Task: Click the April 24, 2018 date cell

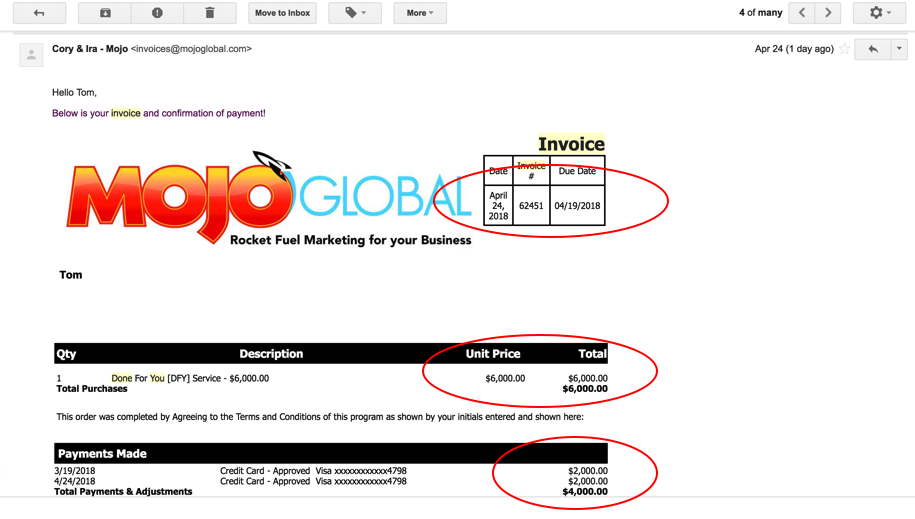Action: click(498, 205)
